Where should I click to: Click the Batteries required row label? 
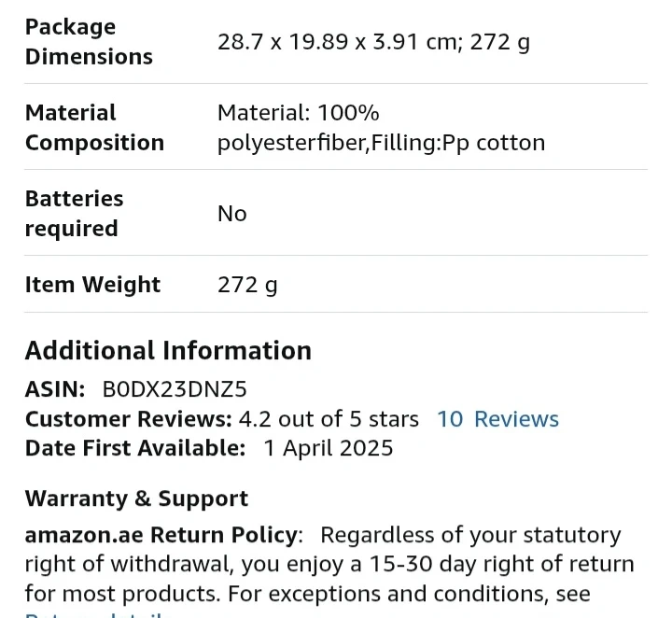[x=74, y=213]
